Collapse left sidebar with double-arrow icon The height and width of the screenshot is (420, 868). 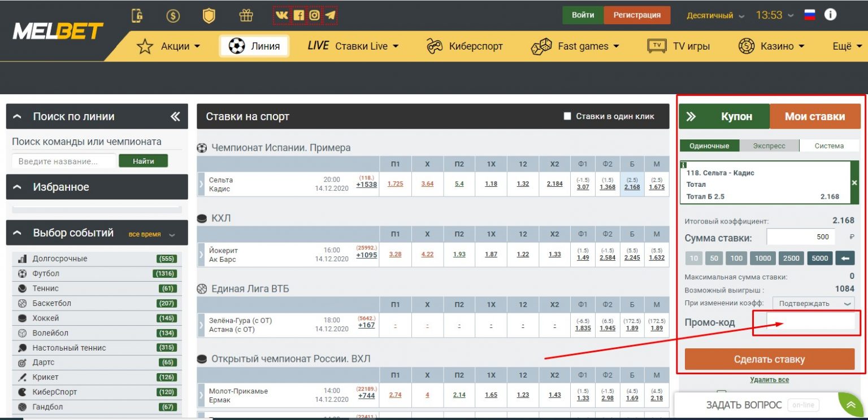click(175, 116)
